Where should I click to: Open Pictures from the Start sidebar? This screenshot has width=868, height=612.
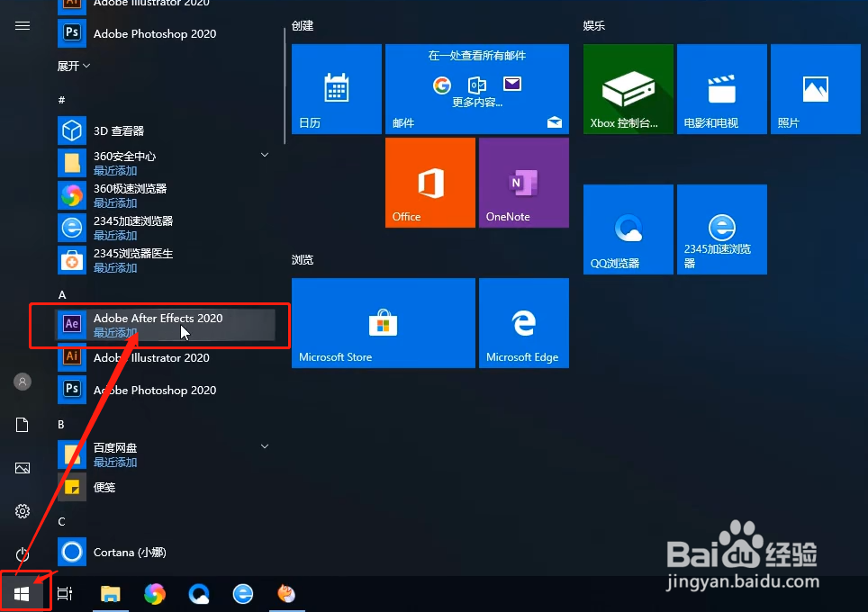pos(23,468)
